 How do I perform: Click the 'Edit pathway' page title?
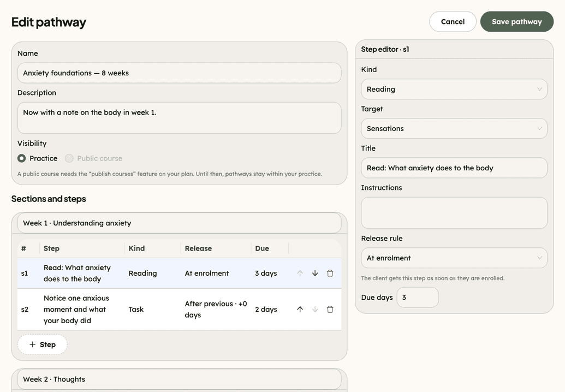(x=49, y=22)
